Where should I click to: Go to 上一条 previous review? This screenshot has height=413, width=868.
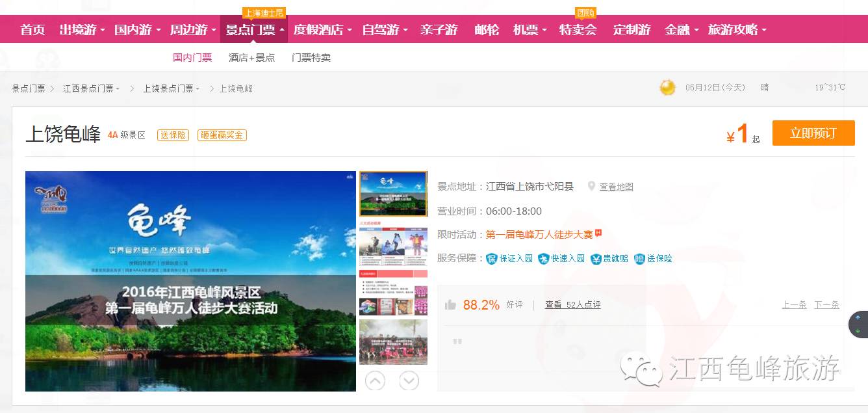(794, 304)
